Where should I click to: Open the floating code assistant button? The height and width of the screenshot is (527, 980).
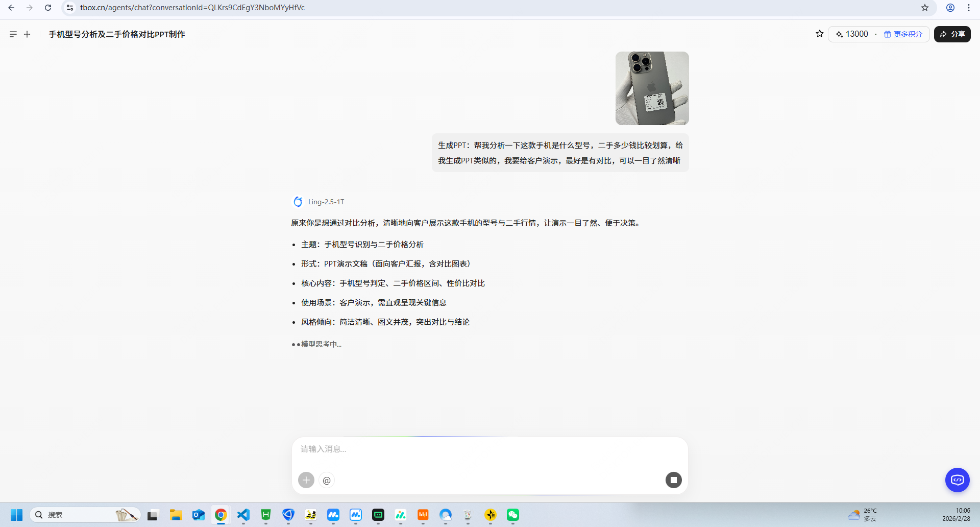[957, 480]
